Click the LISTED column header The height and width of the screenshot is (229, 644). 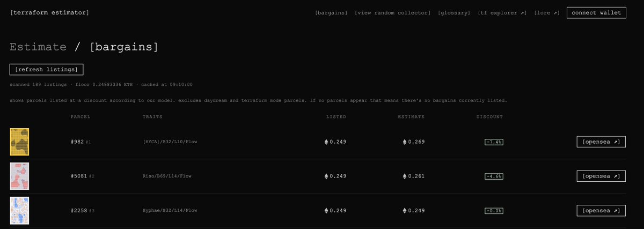coord(336,116)
